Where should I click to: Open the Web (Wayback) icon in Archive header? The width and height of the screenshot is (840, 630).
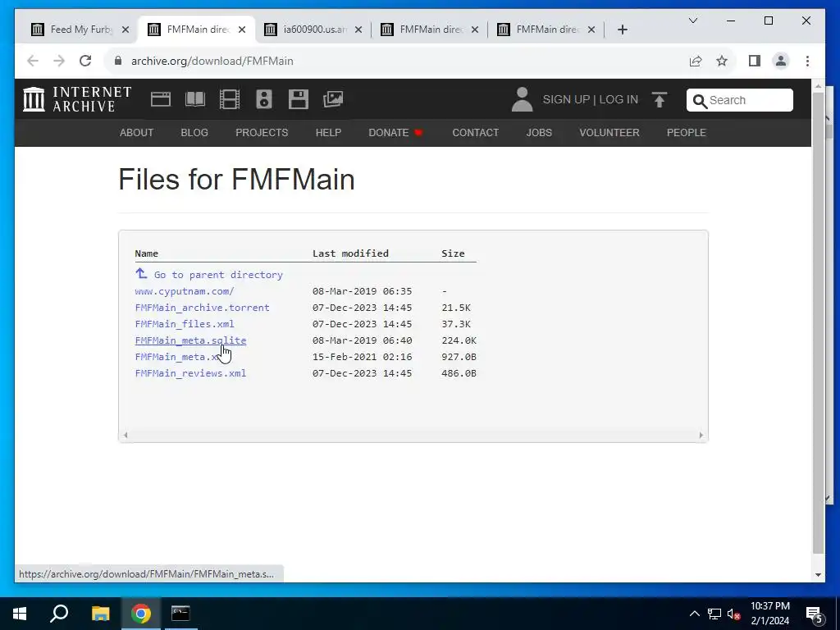coord(160,99)
